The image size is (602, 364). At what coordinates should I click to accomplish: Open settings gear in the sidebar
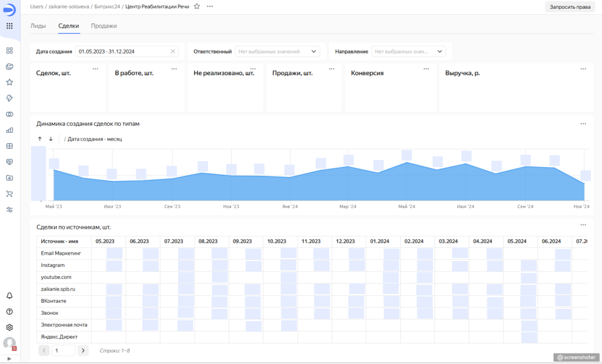point(9,327)
